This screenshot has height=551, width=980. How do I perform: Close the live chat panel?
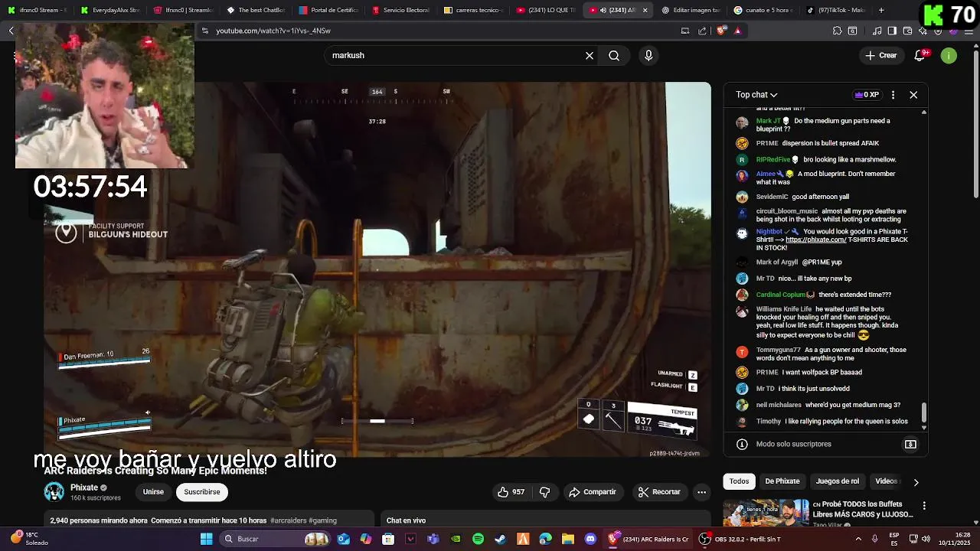pyautogui.click(x=913, y=95)
